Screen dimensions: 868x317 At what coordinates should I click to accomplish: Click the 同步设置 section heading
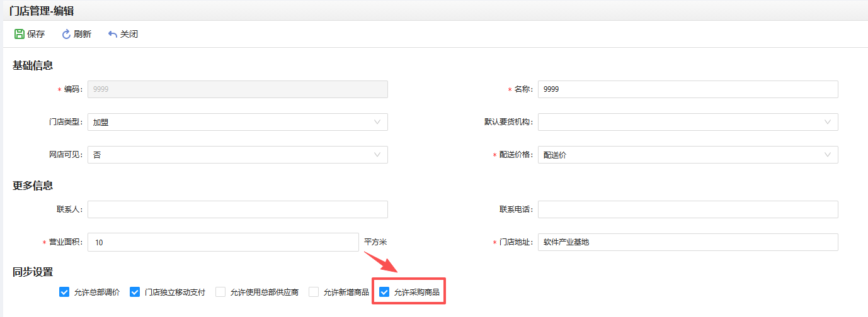coord(33,272)
